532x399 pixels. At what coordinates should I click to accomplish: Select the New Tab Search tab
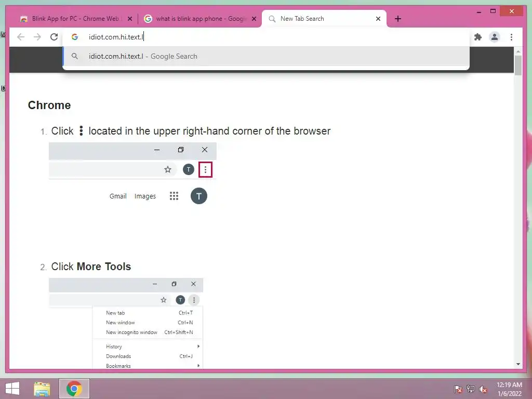click(324, 19)
